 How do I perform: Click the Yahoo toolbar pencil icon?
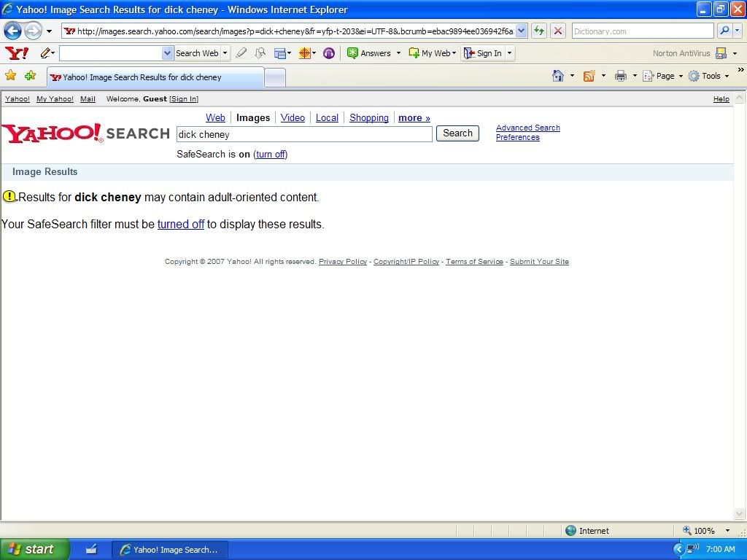[x=45, y=52]
